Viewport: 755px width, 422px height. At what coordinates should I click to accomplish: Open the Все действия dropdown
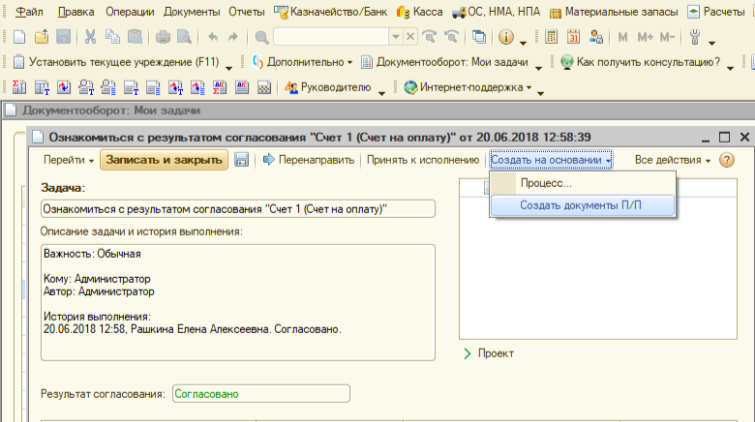point(672,160)
